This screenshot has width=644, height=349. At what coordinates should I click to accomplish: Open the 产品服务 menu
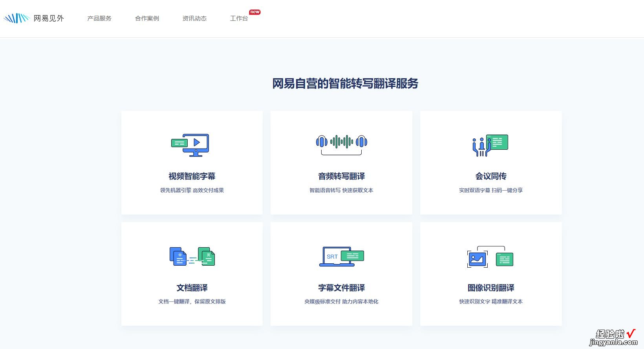pos(99,18)
